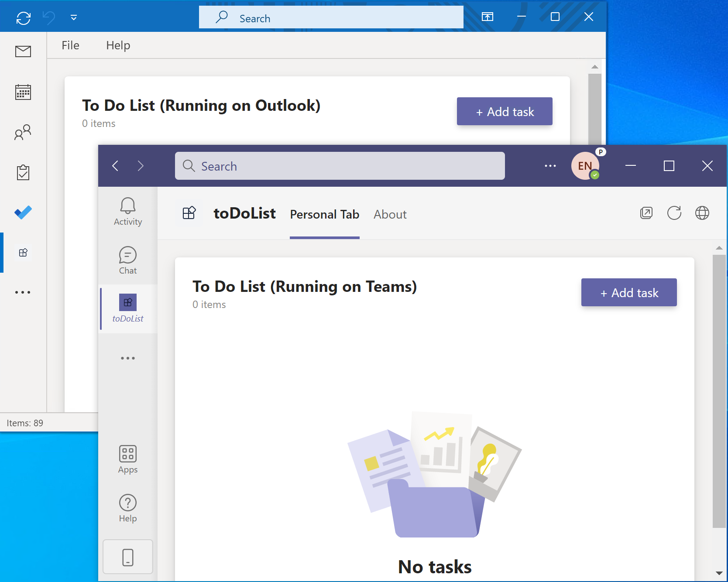Open the Outlook People icon
Viewport: 728px width, 582px height.
(23, 132)
